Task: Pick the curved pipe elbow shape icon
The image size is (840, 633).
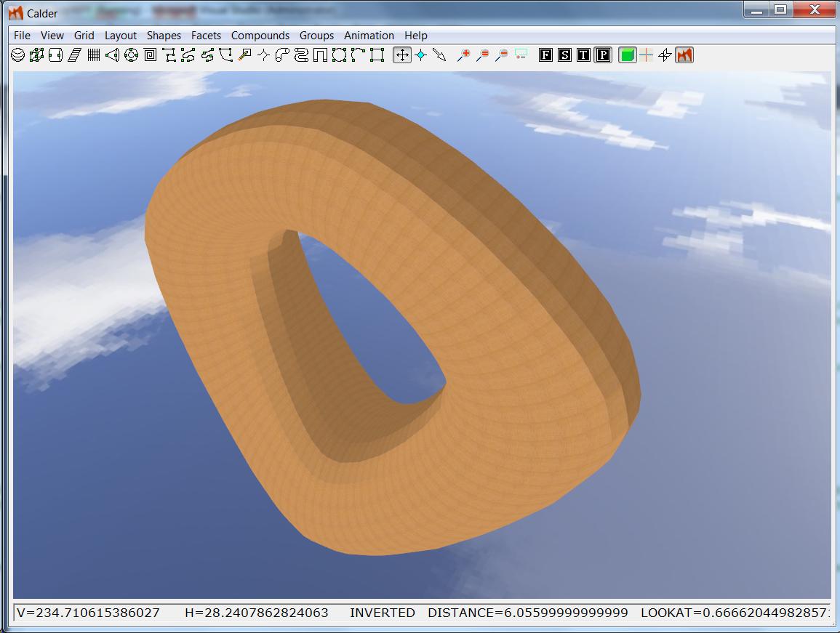Action: pos(283,55)
